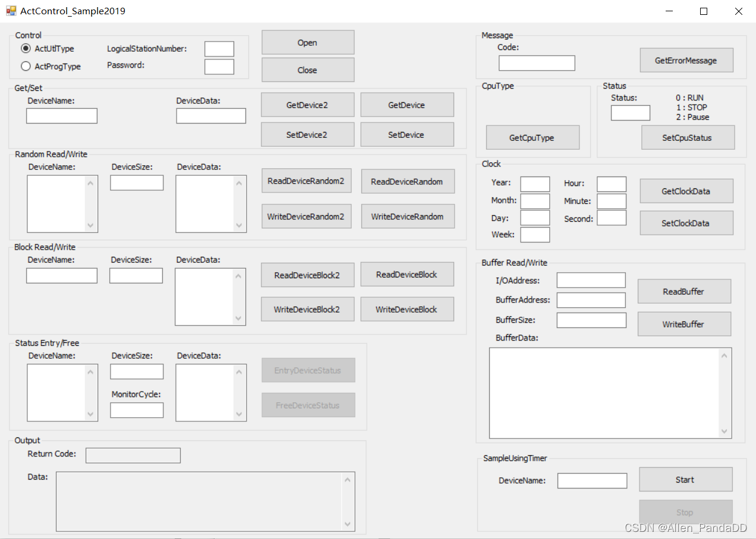Click the Message Code input field
756x539 pixels.
537,63
